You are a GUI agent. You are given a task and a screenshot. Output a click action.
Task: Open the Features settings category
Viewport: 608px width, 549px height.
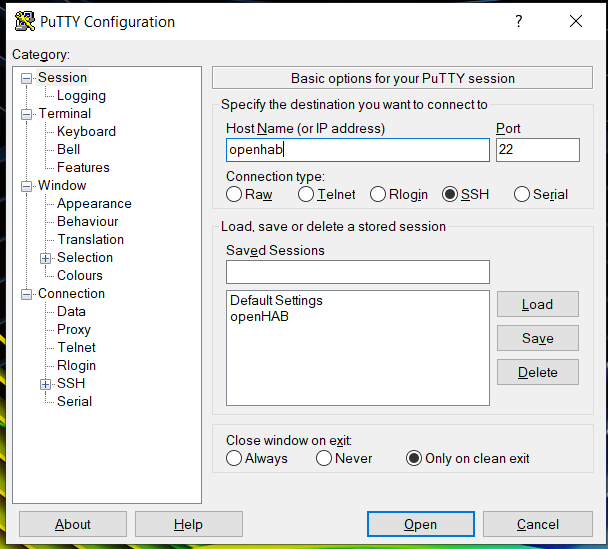click(83, 167)
